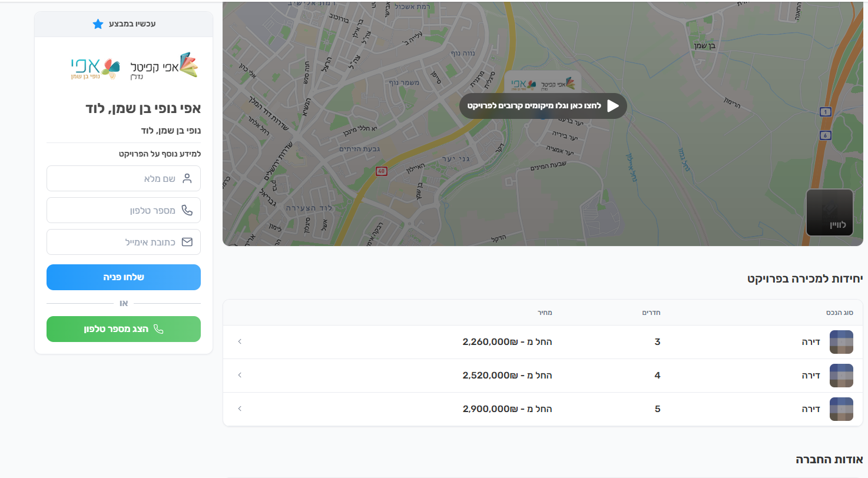Click the Afi Nofei Ben Shemen logo
The width and height of the screenshot is (868, 478).
(x=95, y=68)
